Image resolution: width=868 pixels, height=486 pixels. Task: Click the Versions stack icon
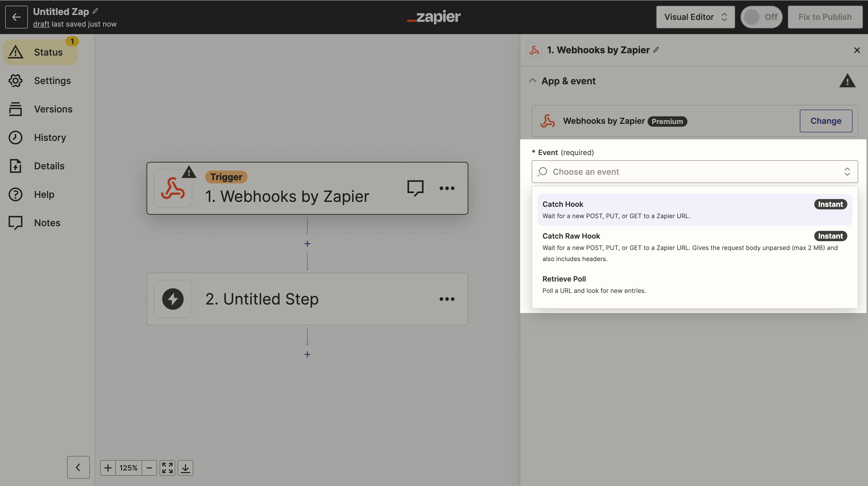click(16, 109)
